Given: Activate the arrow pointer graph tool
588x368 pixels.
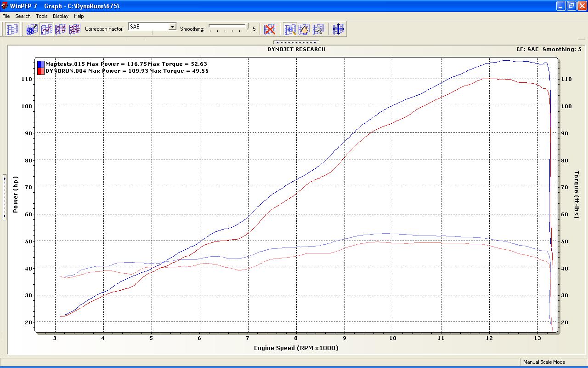Looking at the screenshot, I should (x=318, y=29).
